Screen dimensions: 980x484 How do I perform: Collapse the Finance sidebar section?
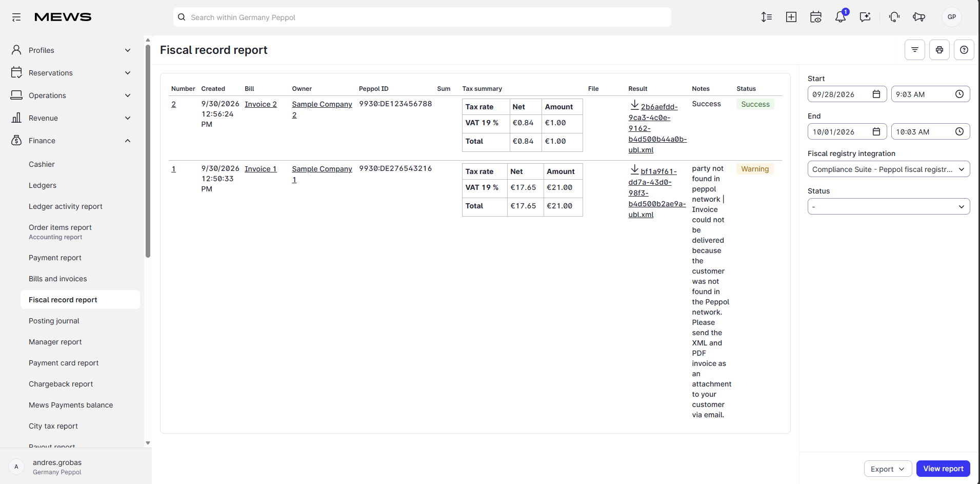(x=71, y=141)
